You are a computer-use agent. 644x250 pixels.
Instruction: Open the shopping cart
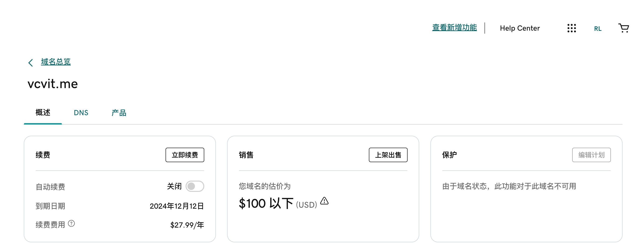623,28
